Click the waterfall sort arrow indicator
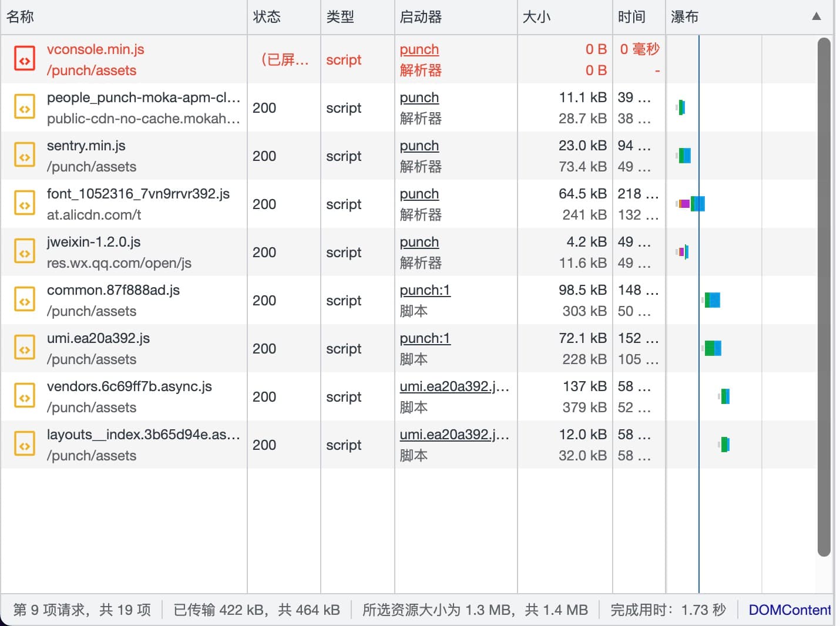 tap(816, 16)
